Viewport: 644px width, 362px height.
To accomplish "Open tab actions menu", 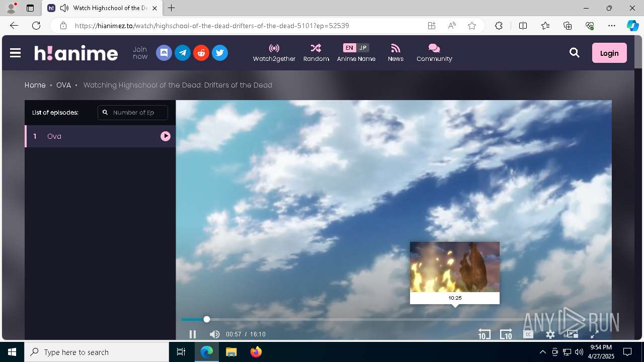I will click(30, 8).
